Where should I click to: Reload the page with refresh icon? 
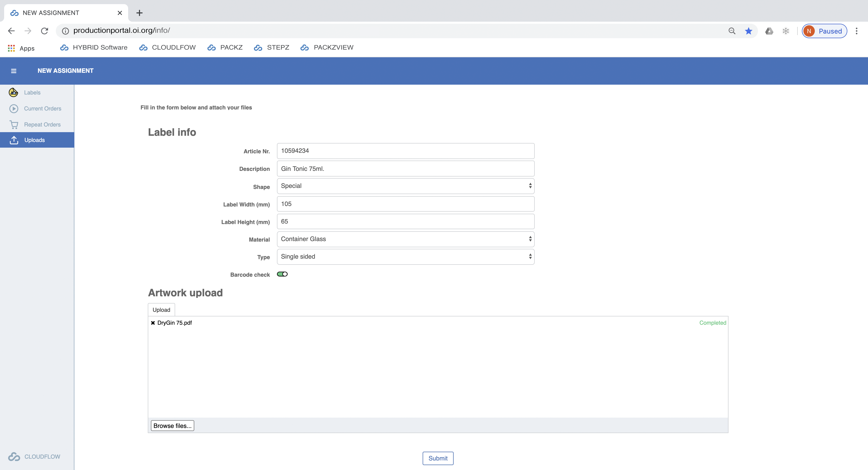pos(44,31)
